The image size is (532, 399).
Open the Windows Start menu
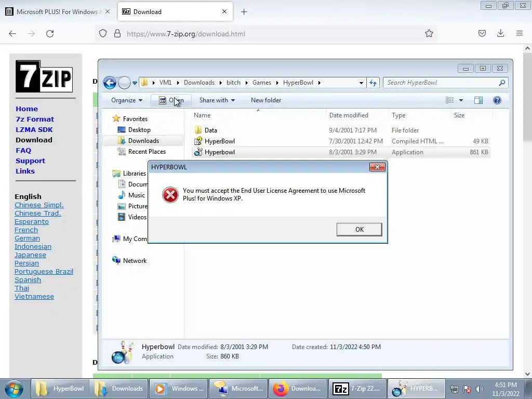14,389
